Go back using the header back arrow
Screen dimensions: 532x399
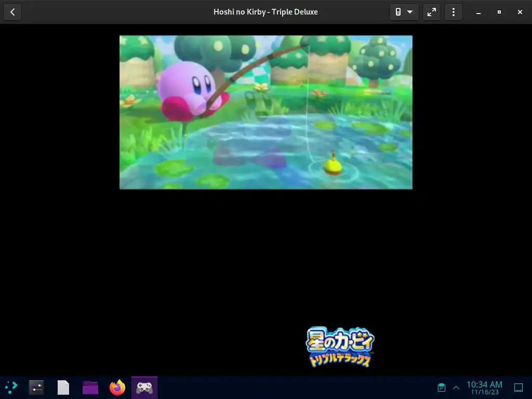tap(12, 12)
